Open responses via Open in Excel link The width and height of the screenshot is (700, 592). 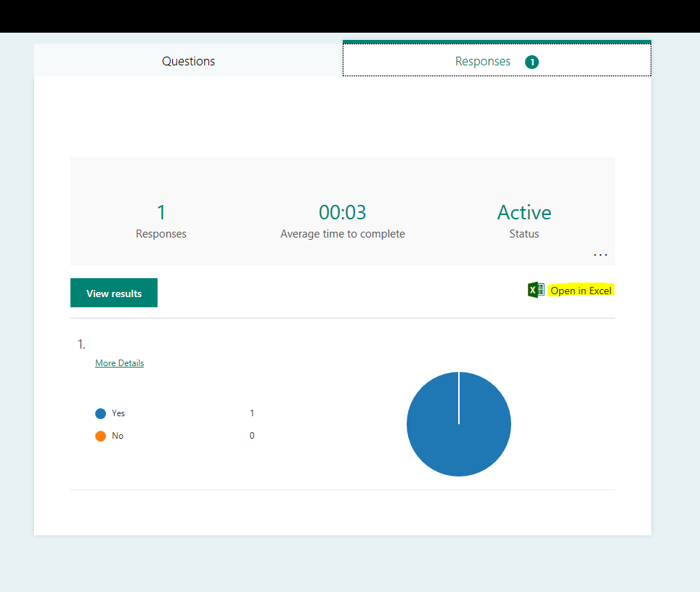click(x=580, y=291)
